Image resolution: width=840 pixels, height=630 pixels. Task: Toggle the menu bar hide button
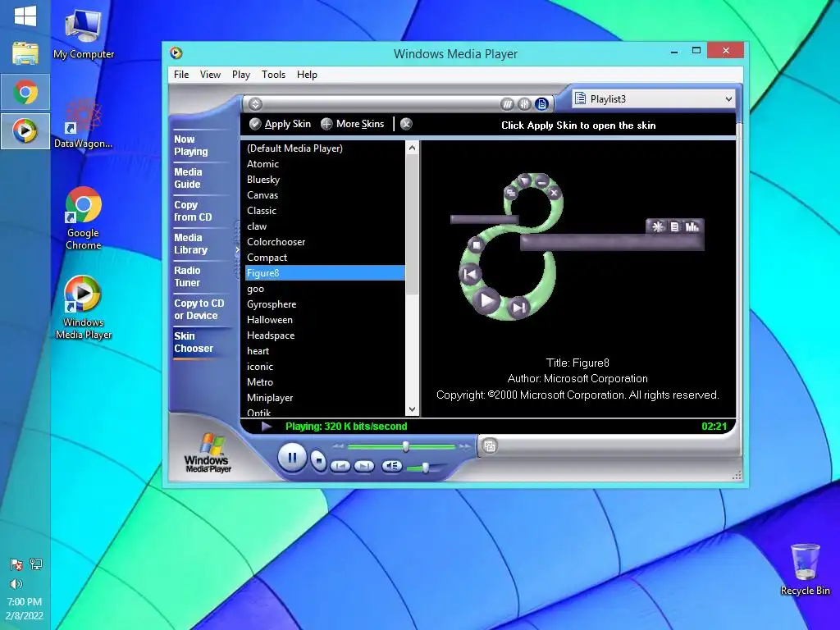(x=256, y=104)
